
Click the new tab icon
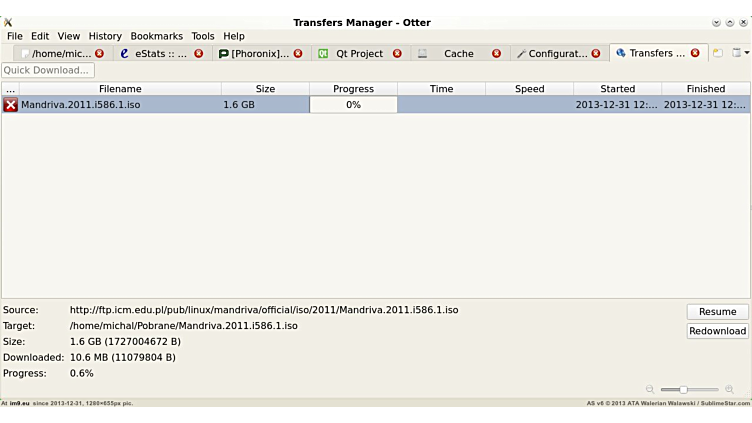click(718, 53)
